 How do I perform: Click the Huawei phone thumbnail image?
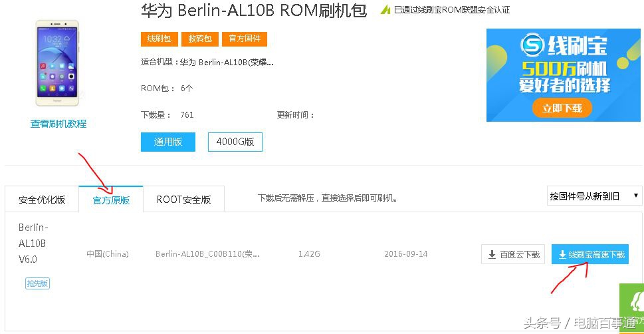pyautogui.click(x=58, y=63)
